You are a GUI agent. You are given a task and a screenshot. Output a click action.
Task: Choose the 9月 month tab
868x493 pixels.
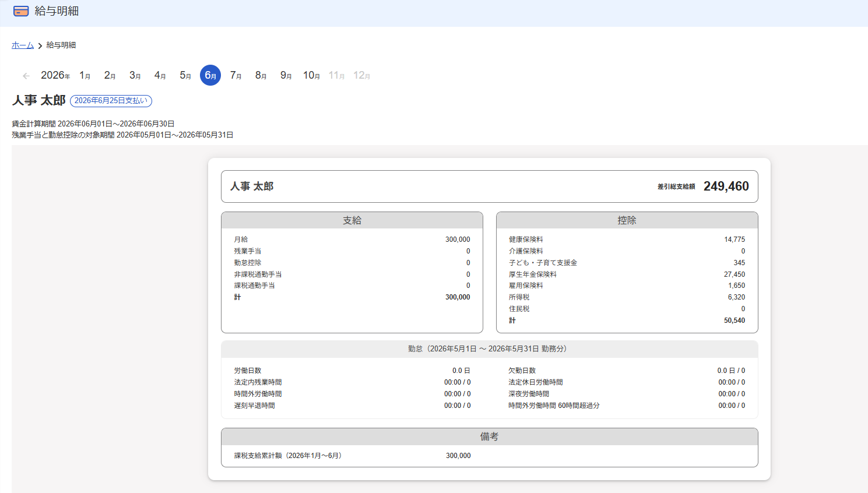click(x=286, y=75)
